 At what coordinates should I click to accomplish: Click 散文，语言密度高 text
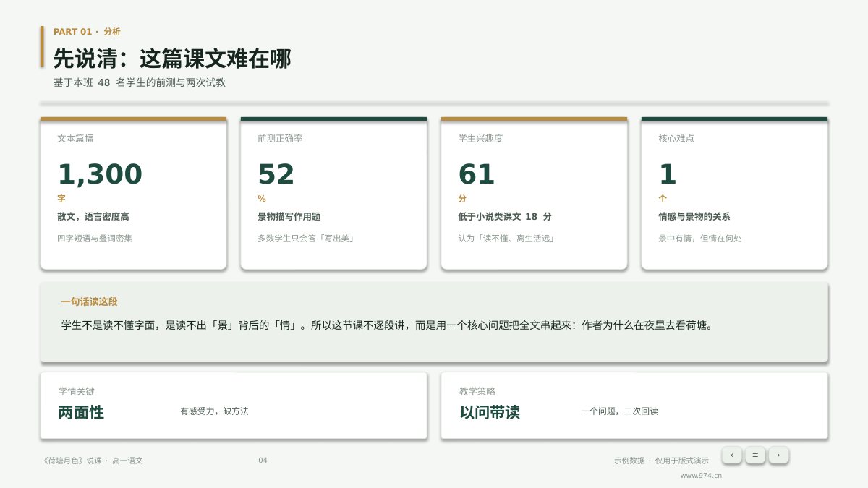tap(93, 217)
